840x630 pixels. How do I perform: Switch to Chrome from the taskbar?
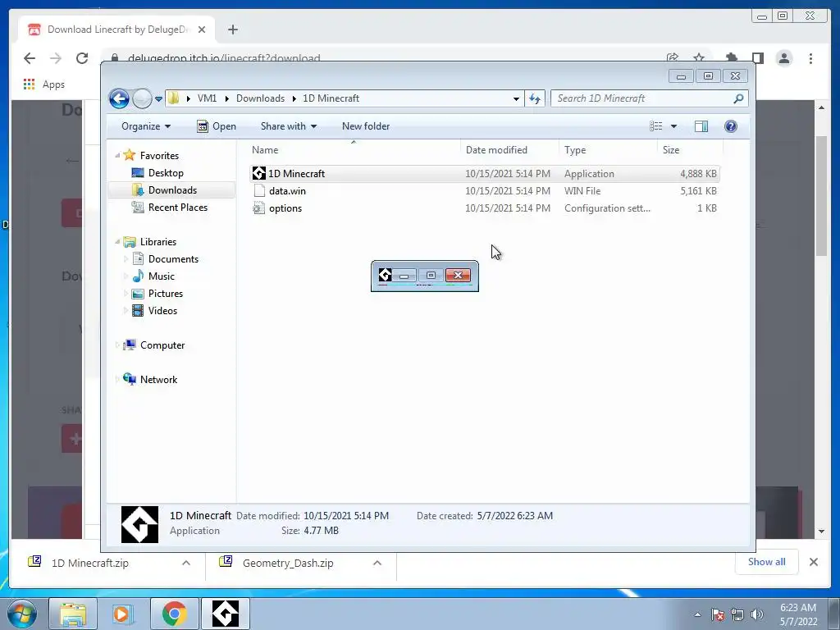coord(174,614)
